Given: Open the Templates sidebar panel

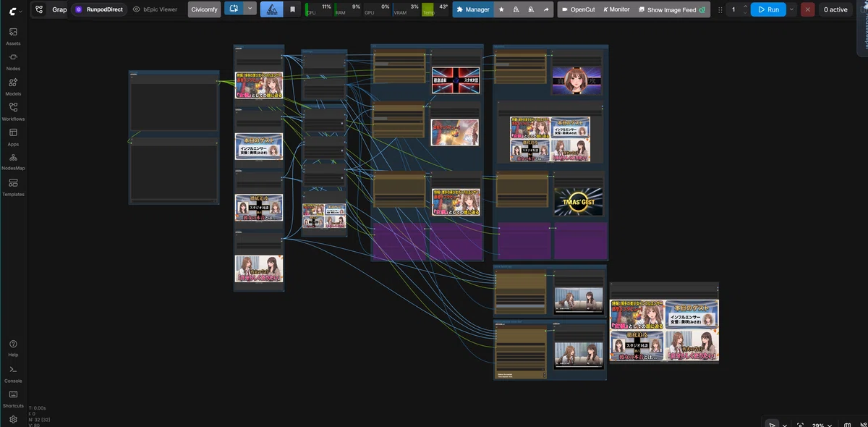Looking at the screenshot, I should tap(13, 187).
